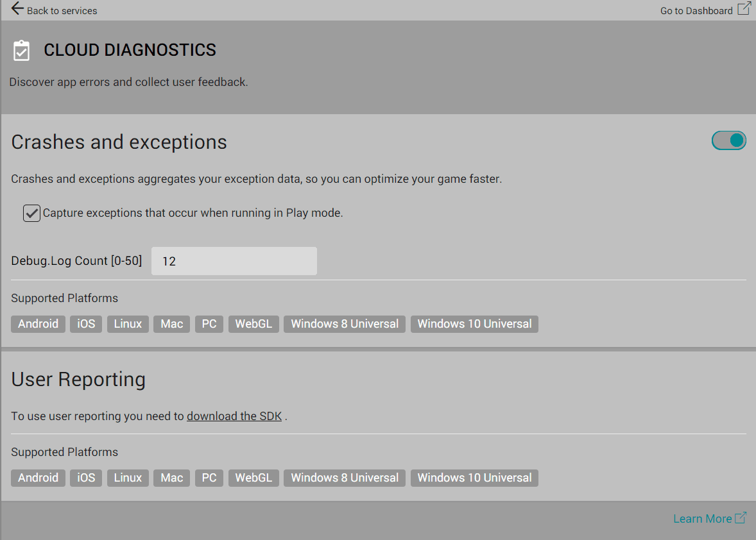Click the Debug.Log Count input field
Viewport: 756px width, 540px height.
(234, 261)
